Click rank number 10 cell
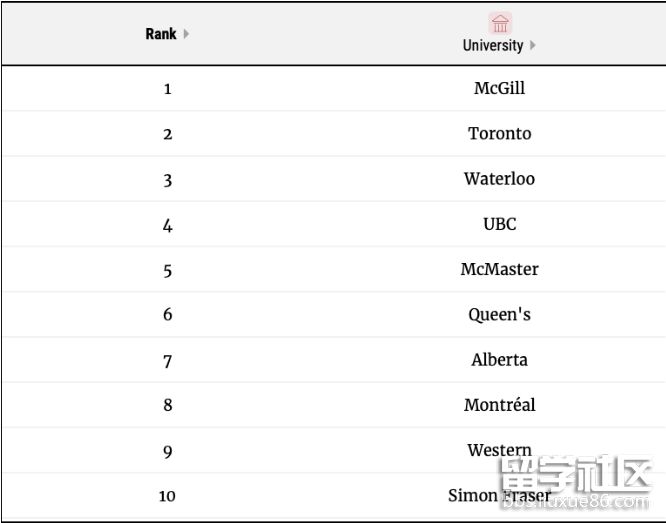 pyautogui.click(x=167, y=496)
